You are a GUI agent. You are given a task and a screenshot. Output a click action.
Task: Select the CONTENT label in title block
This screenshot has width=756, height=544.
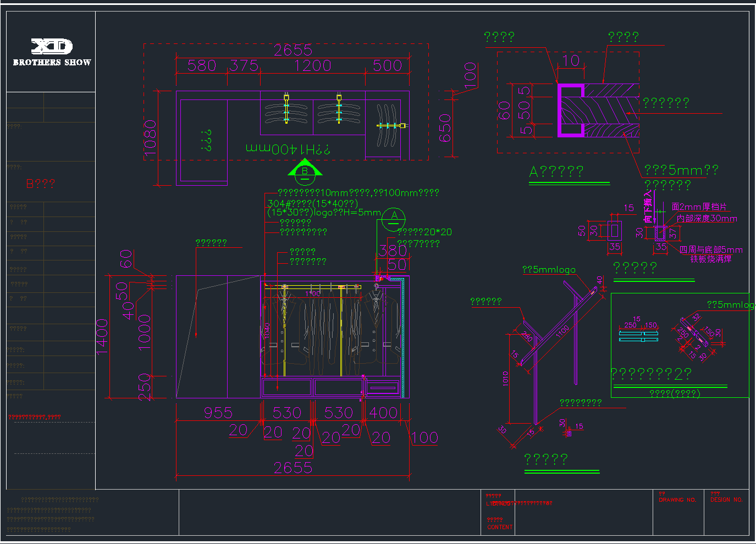(499, 527)
